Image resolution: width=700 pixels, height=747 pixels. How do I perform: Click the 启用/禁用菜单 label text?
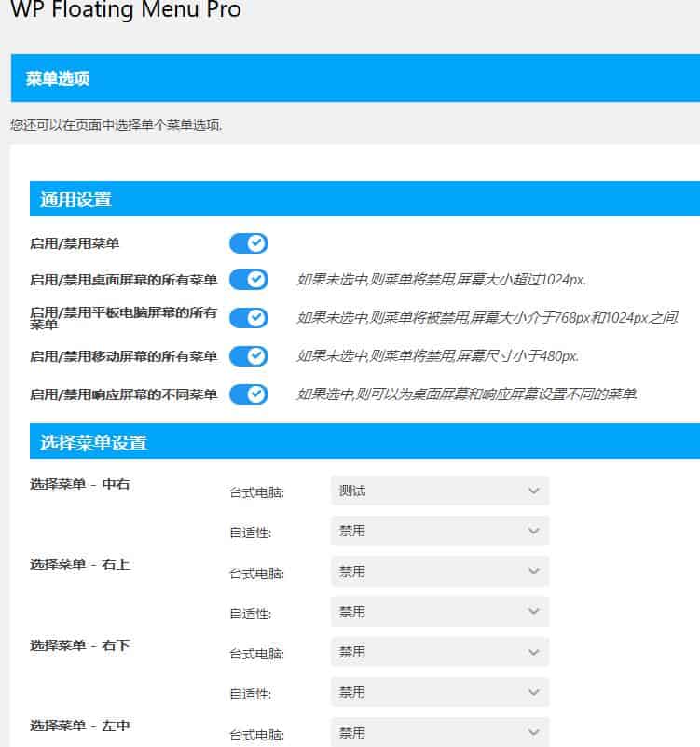click(x=75, y=243)
